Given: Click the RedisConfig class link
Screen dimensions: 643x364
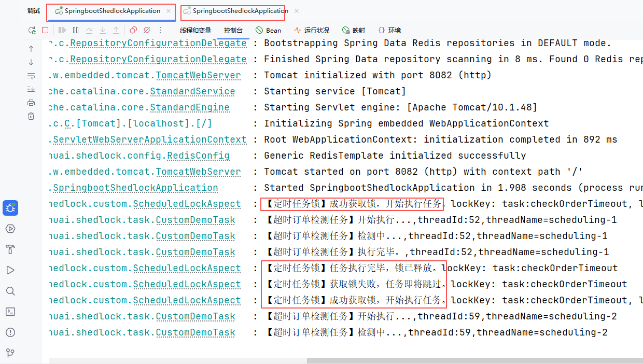Looking at the screenshot, I should pyautogui.click(x=198, y=156).
